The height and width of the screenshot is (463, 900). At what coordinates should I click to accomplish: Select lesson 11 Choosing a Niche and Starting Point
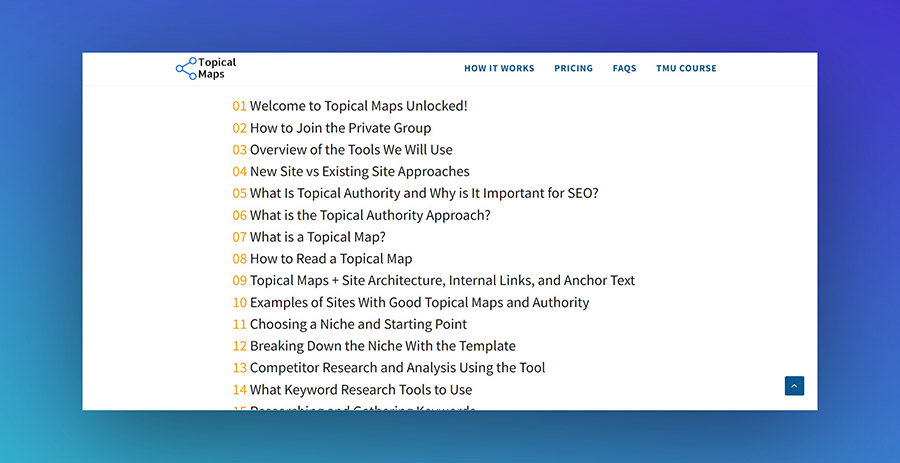click(350, 324)
